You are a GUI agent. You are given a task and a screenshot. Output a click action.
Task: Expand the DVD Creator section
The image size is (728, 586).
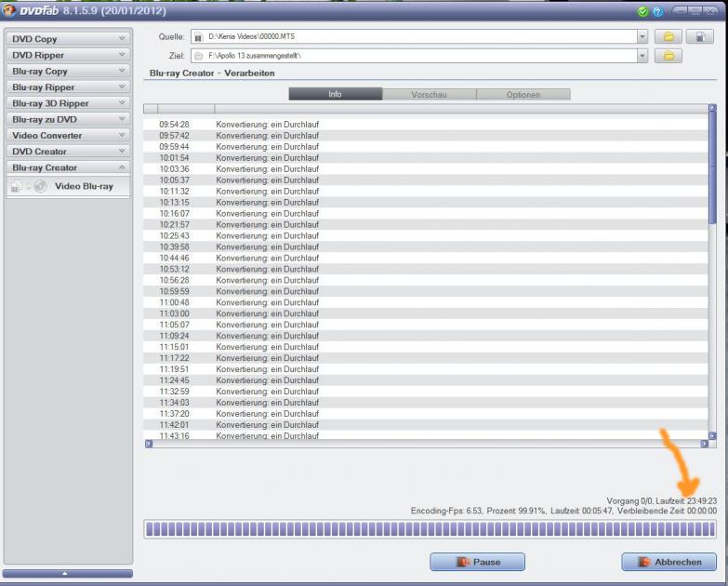coord(68,152)
